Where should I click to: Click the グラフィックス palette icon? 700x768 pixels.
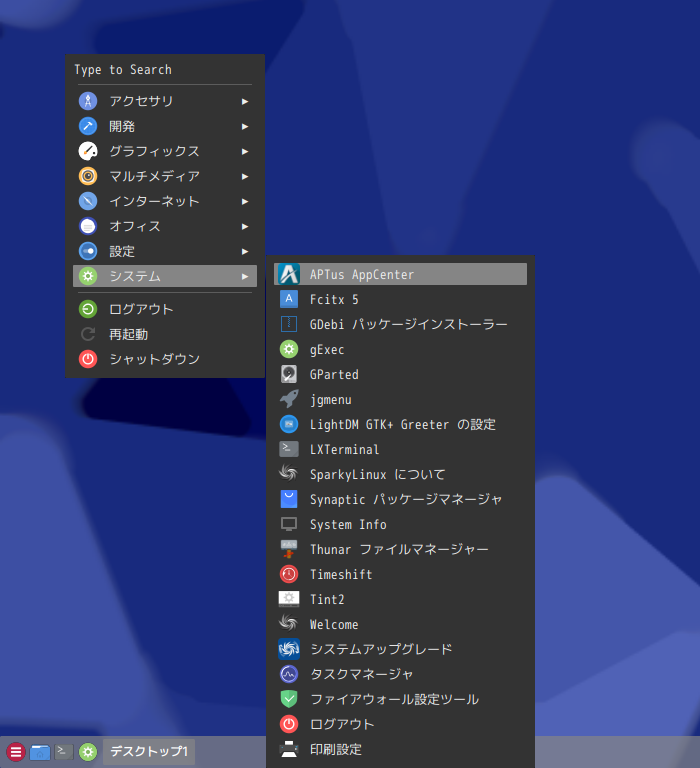pos(88,151)
